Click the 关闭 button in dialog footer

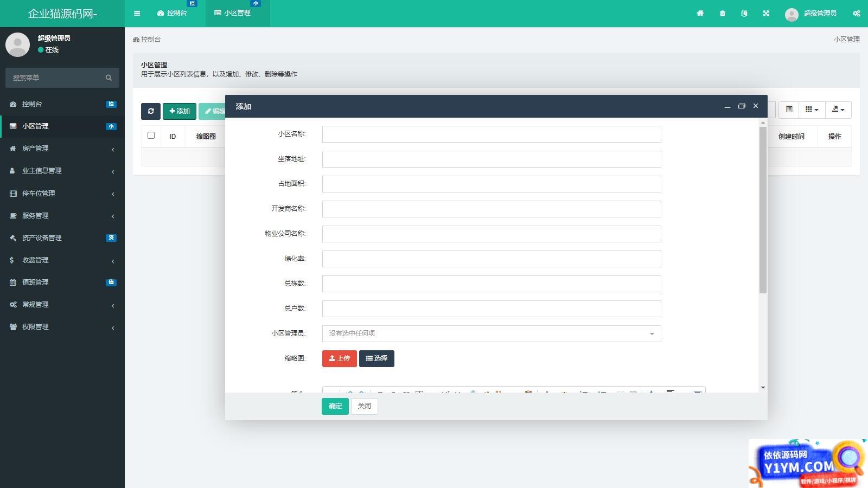(x=365, y=406)
